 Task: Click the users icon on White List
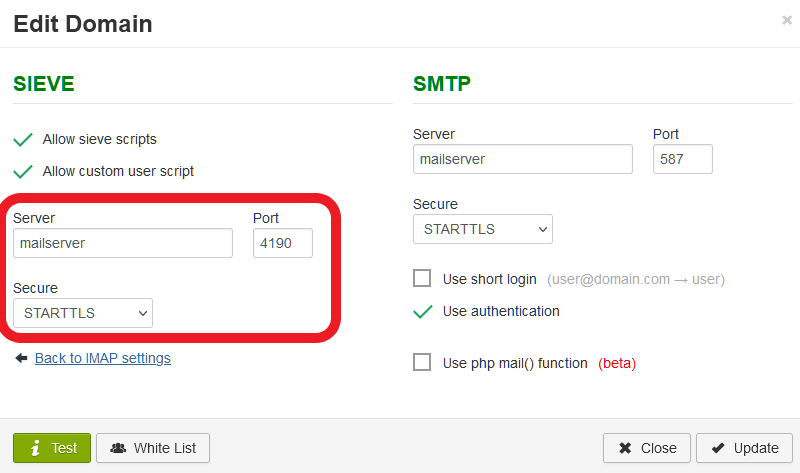[x=118, y=448]
